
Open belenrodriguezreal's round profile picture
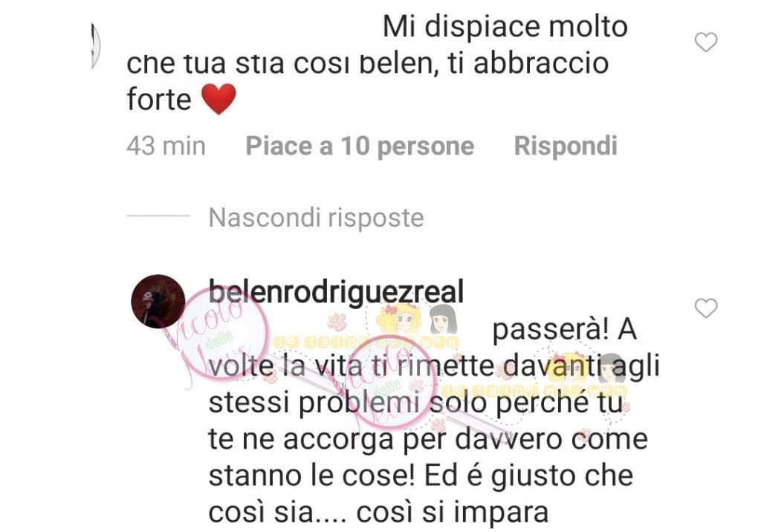click(x=158, y=301)
